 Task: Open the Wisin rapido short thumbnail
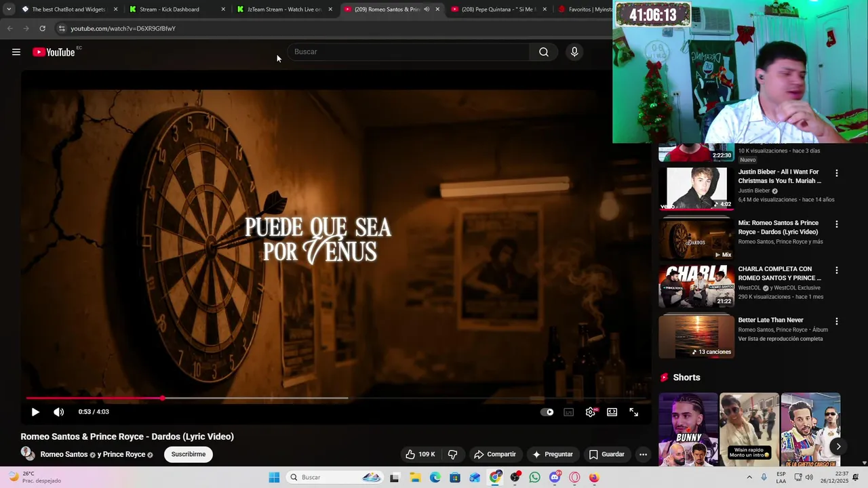click(749, 429)
